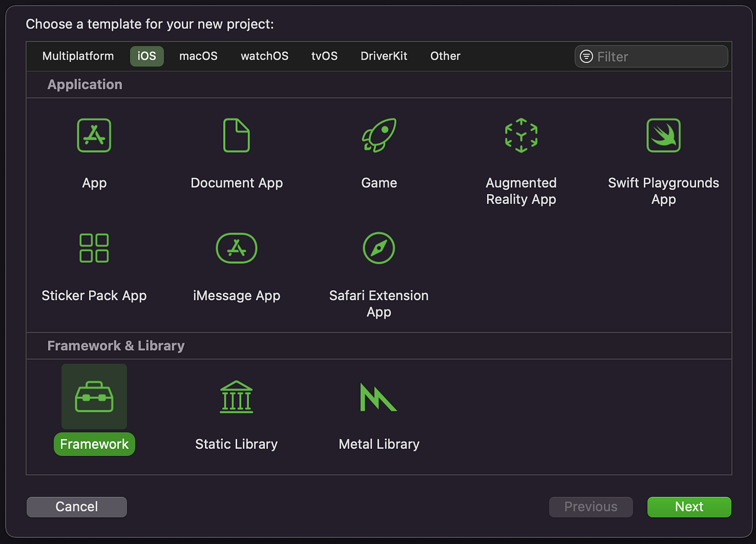
Task: Choose the Static Library template
Action: click(x=237, y=396)
